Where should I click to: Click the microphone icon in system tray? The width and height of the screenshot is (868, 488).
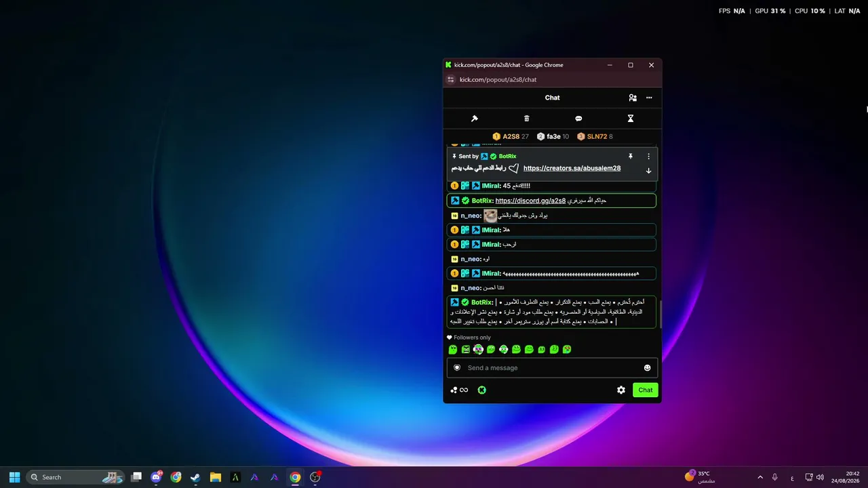click(x=775, y=477)
